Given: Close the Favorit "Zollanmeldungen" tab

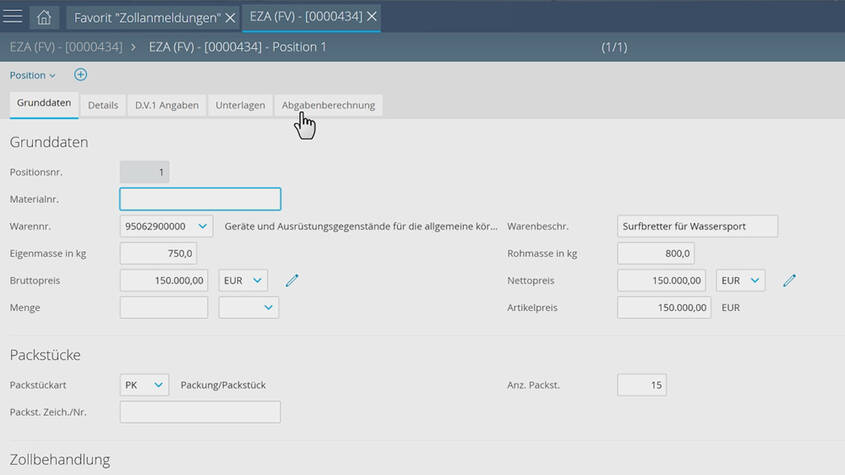Looking at the screenshot, I should pyautogui.click(x=230, y=17).
